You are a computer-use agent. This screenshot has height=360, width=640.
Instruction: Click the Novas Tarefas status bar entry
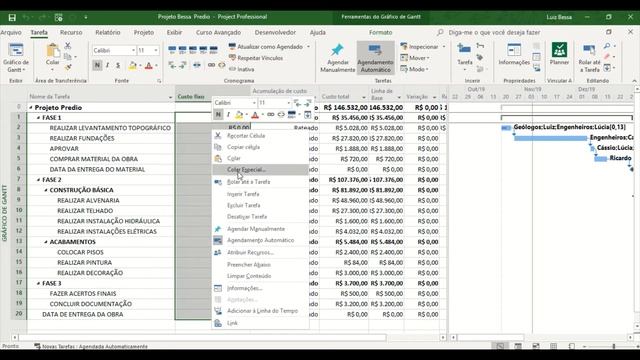91,347
